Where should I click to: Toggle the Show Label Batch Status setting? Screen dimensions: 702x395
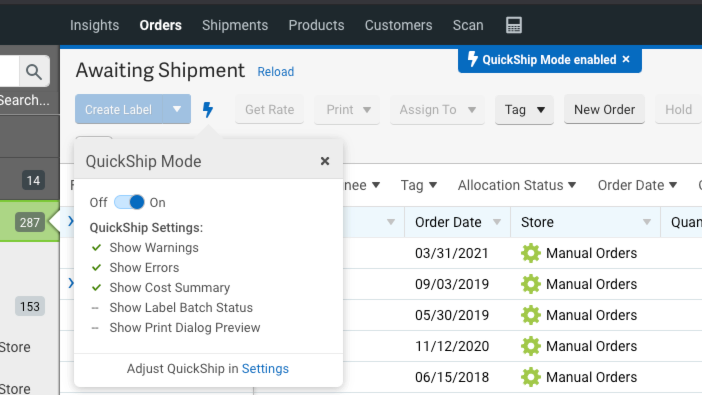(171, 308)
